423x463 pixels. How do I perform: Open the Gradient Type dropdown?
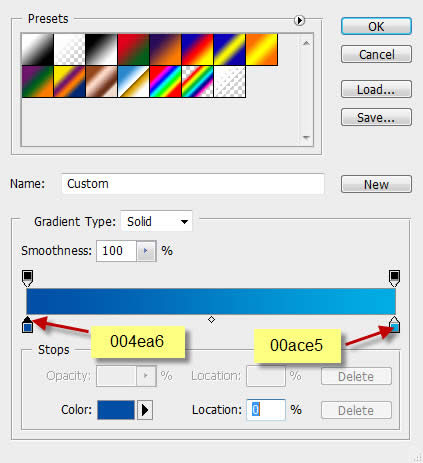pos(156,221)
